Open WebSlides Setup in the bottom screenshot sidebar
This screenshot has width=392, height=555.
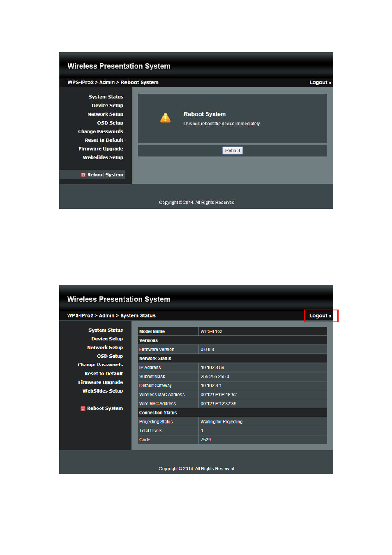pyautogui.click(x=102, y=391)
